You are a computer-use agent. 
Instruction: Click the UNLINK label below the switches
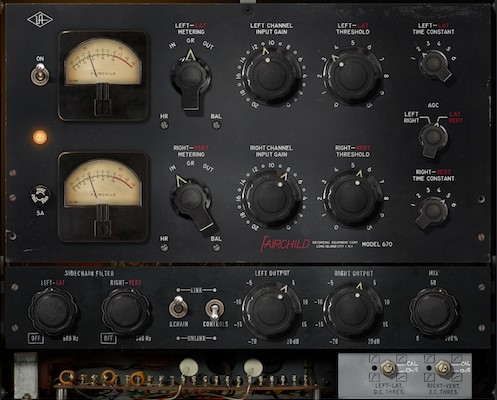click(x=197, y=338)
